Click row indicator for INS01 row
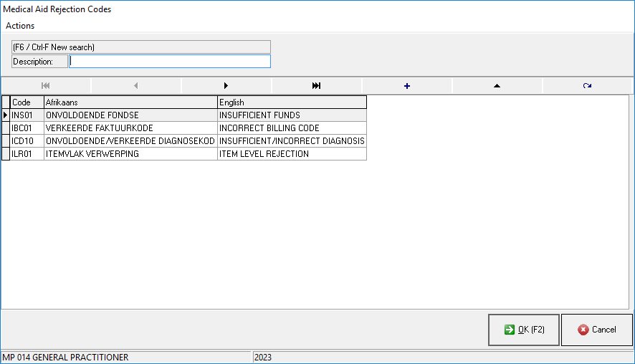The image size is (635, 364). (6, 115)
